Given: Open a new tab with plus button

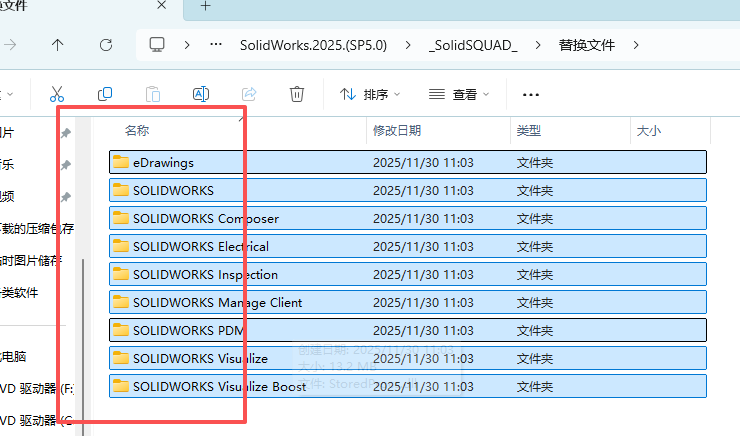Looking at the screenshot, I should click(205, 6).
